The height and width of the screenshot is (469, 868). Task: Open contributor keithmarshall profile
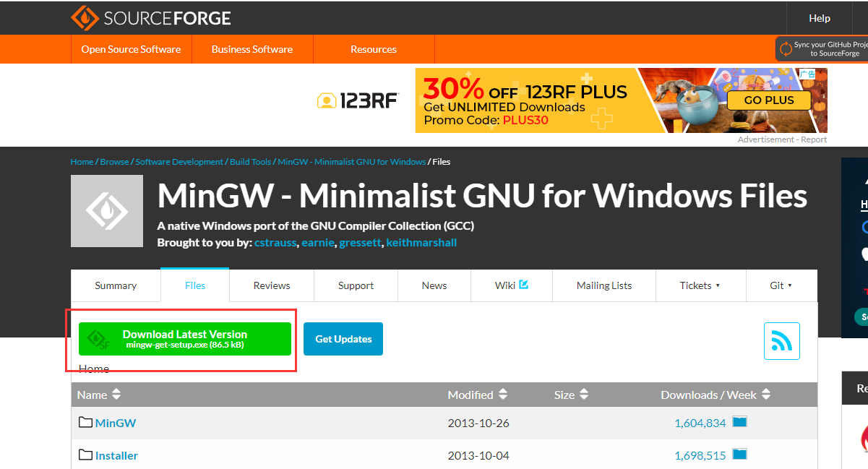[422, 243]
